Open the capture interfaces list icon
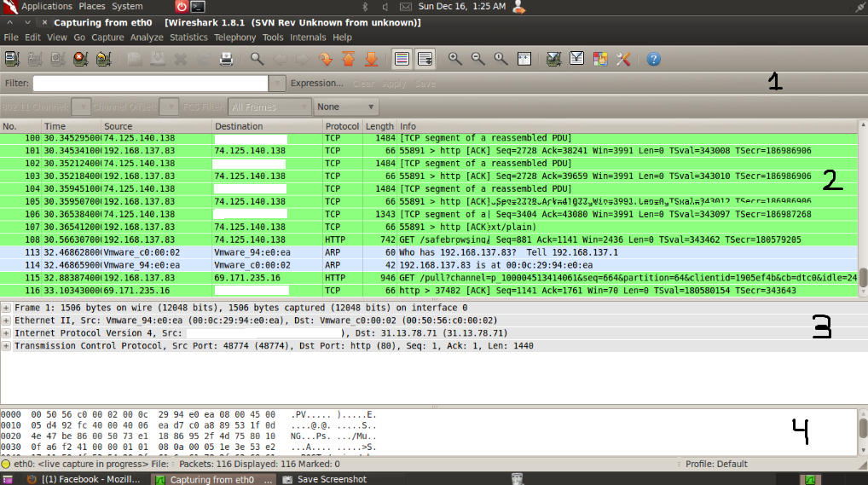 pos(12,59)
